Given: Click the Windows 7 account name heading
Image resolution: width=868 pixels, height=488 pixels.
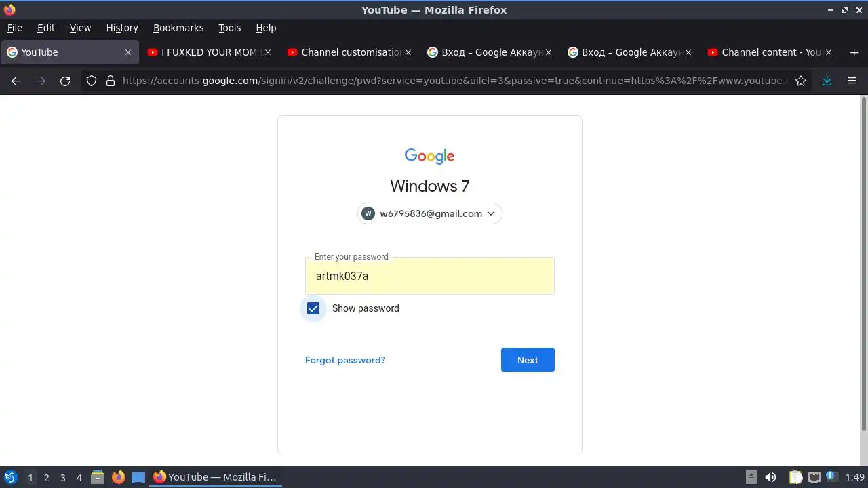Looking at the screenshot, I should (x=430, y=186).
